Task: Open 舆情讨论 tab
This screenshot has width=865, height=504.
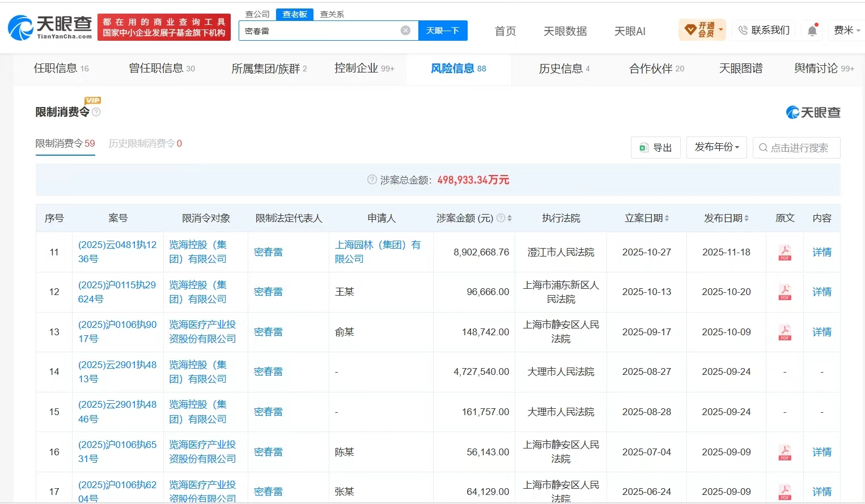Action: coord(824,69)
